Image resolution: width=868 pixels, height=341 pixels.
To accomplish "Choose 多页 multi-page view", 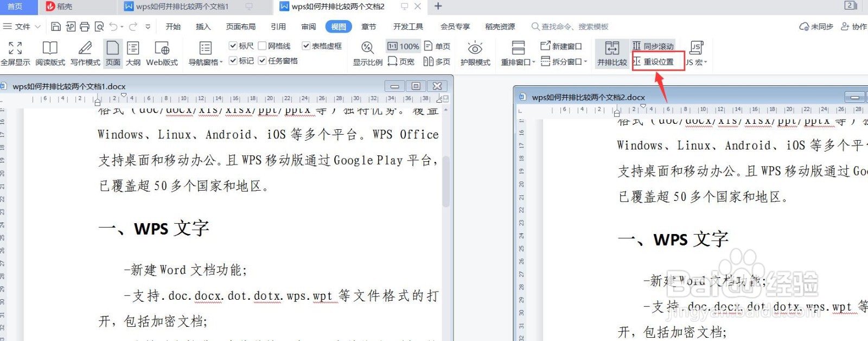I will 437,61.
